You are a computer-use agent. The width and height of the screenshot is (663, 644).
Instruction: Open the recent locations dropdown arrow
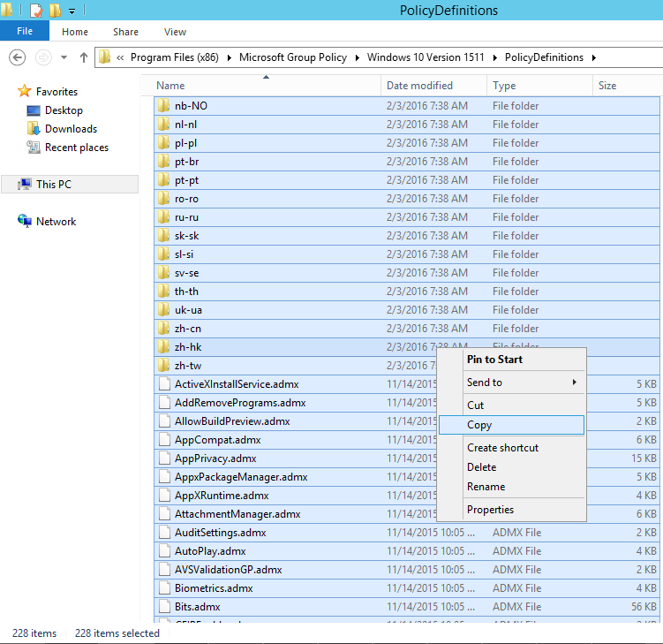(64, 57)
